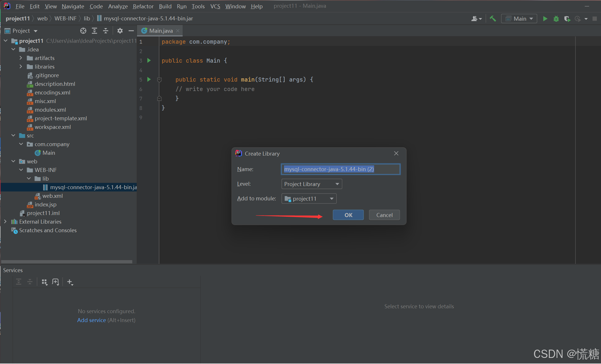601x364 pixels.
Task: Open the VCS menu
Action: click(215, 6)
